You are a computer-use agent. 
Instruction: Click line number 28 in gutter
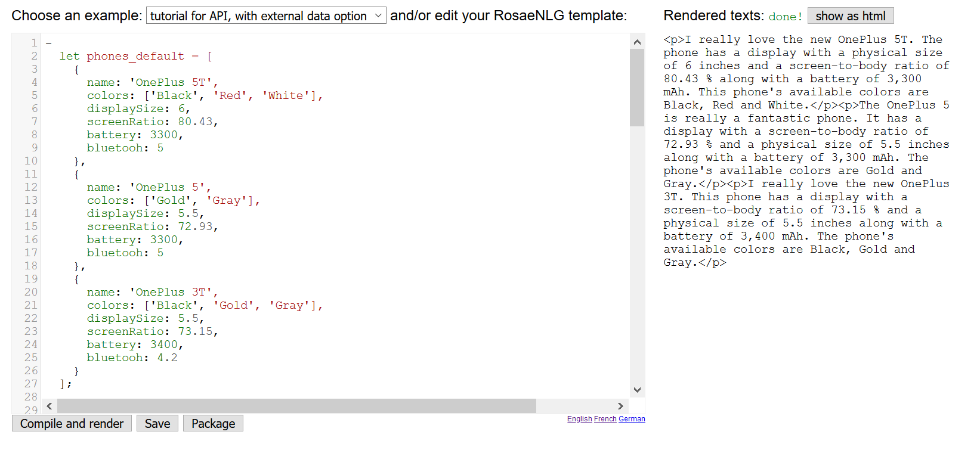tap(31, 397)
